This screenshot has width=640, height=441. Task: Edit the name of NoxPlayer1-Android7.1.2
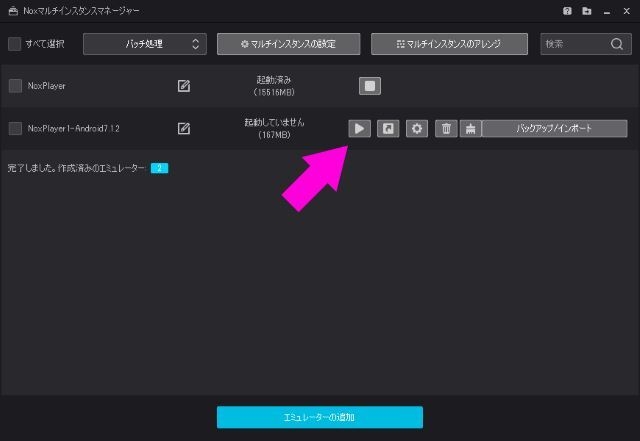pos(184,128)
